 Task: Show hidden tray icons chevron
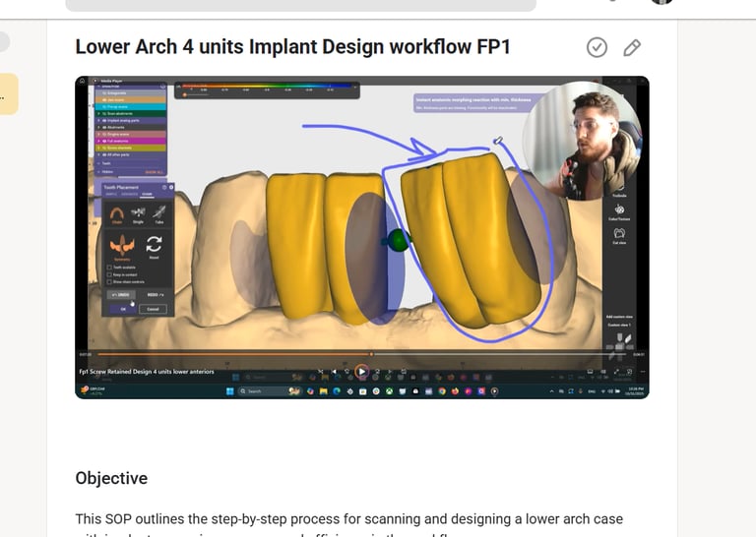551,391
